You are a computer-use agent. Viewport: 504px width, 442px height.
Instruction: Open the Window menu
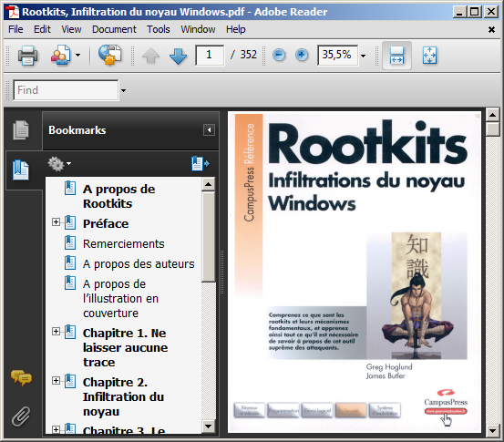coord(198,29)
